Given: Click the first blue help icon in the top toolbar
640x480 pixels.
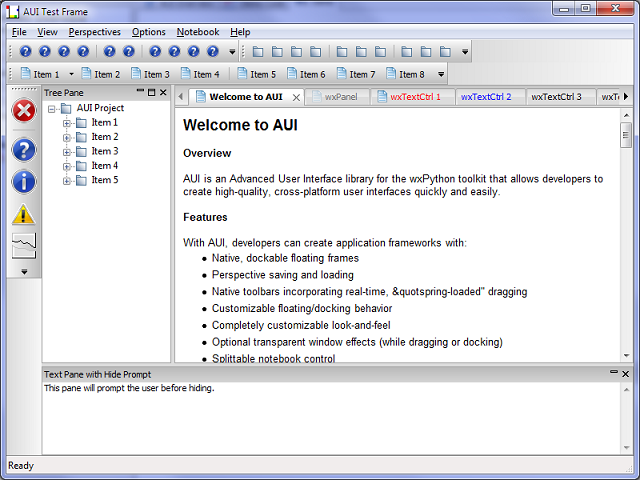Looking at the screenshot, I should (x=25, y=51).
